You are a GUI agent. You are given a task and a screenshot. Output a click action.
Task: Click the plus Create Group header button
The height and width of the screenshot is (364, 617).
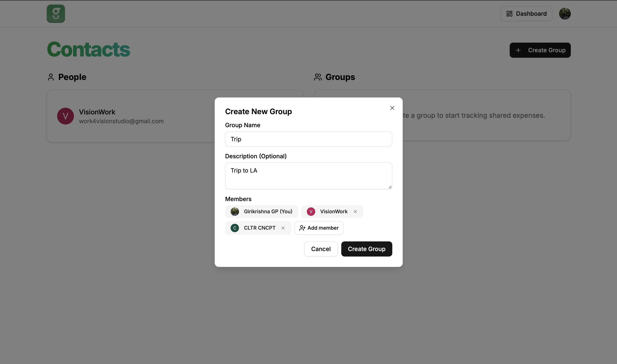(540, 50)
